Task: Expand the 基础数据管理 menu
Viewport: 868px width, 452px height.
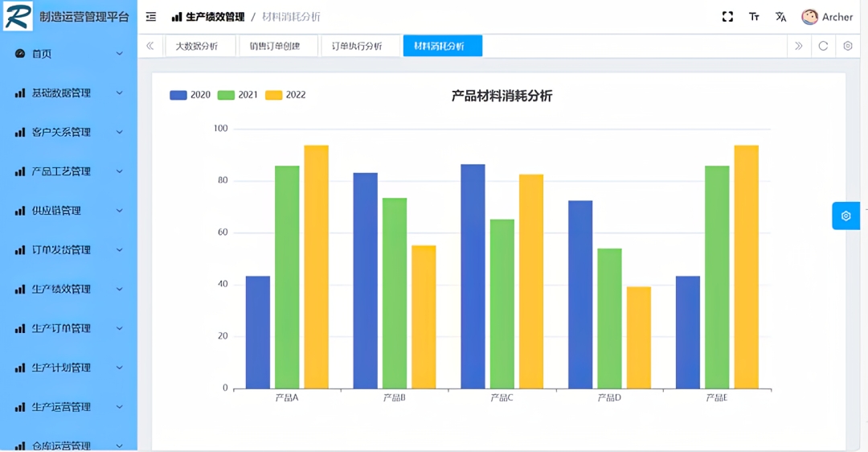Action: point(68,93)
